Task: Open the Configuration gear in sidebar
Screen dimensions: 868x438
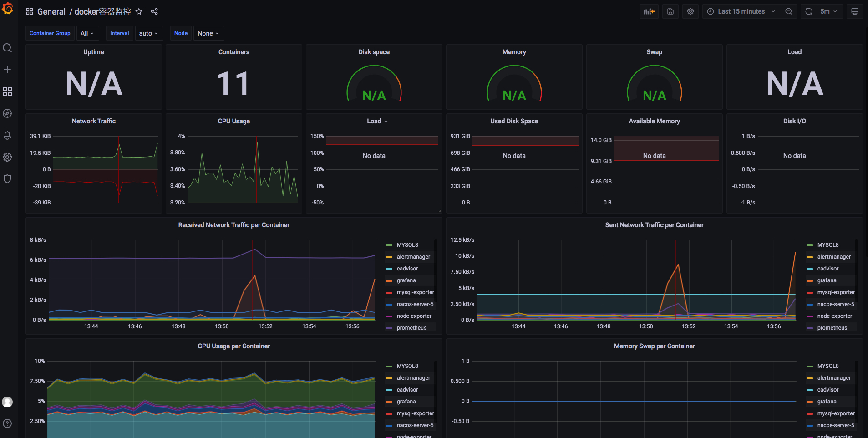Action: [7, 157]
